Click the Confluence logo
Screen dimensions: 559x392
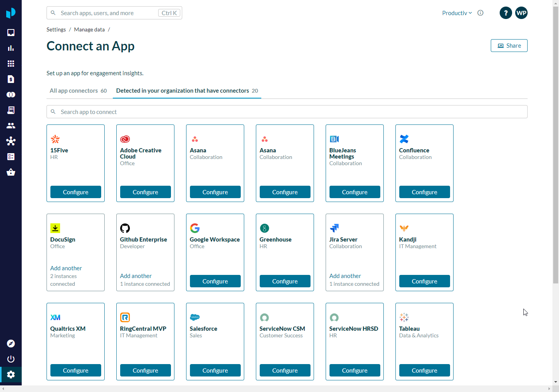click(404, 139)
